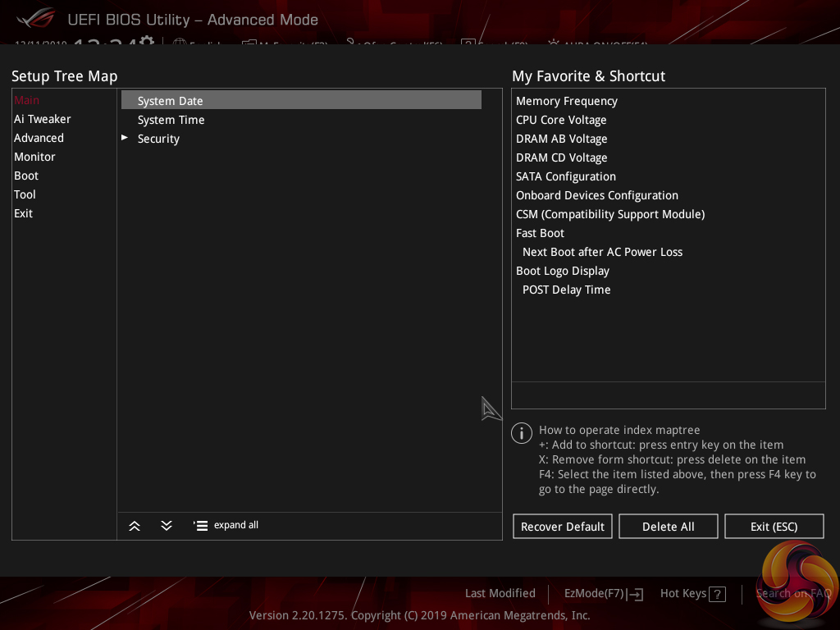840x630 pixels.
Task: Select CPU Core Voltage shortcut
Action: (561, 120)
